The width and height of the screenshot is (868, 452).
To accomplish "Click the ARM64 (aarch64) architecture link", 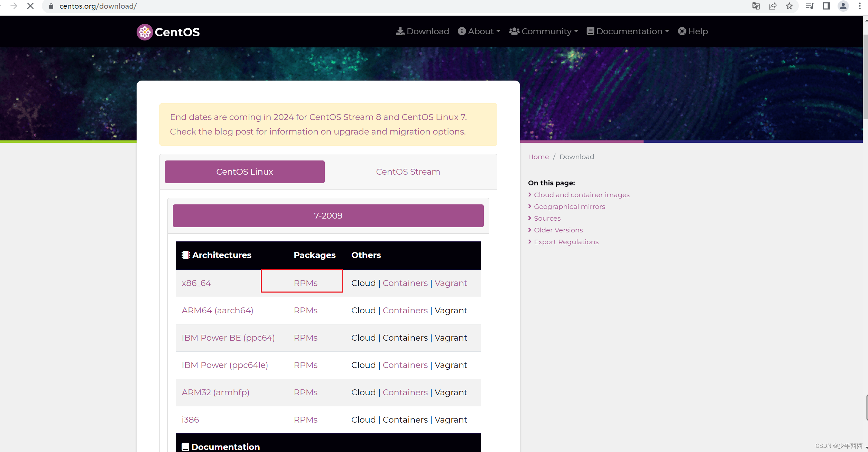I will [x=217, y=310].
